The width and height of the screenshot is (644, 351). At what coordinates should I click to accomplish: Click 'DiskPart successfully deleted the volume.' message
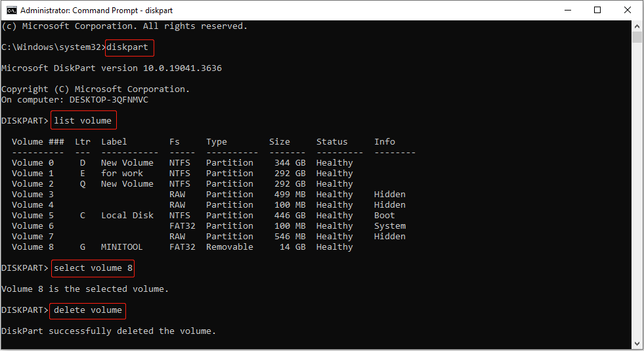point(109,331)
